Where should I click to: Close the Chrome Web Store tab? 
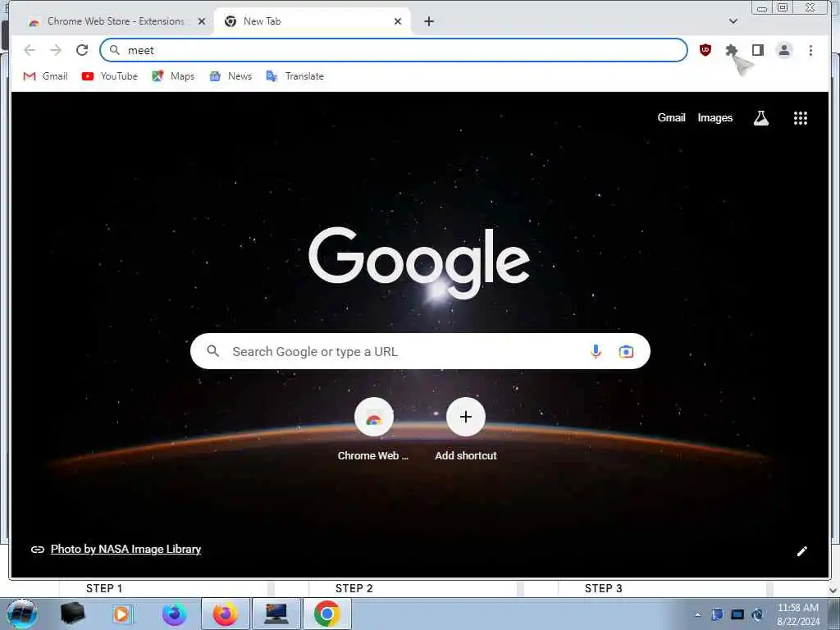coord(202,21)
